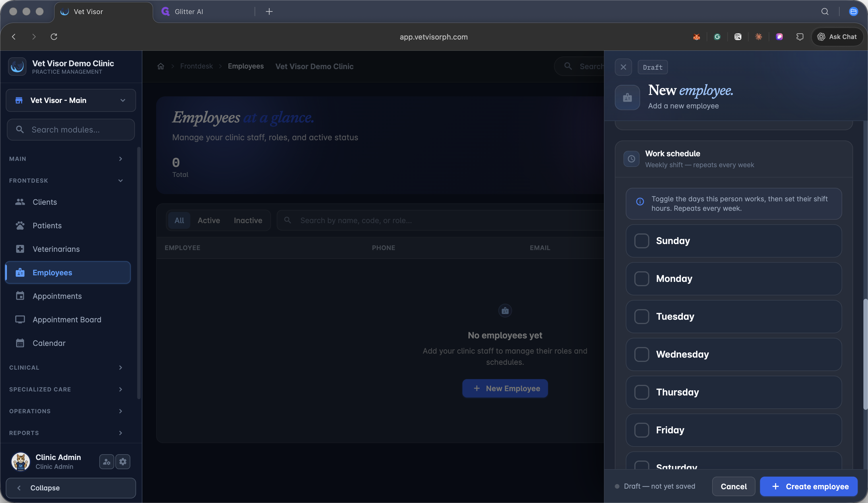This screenshot has height=503, width=868.
Task: Open the Ask Chat button
Action: [x=837, y=37]
